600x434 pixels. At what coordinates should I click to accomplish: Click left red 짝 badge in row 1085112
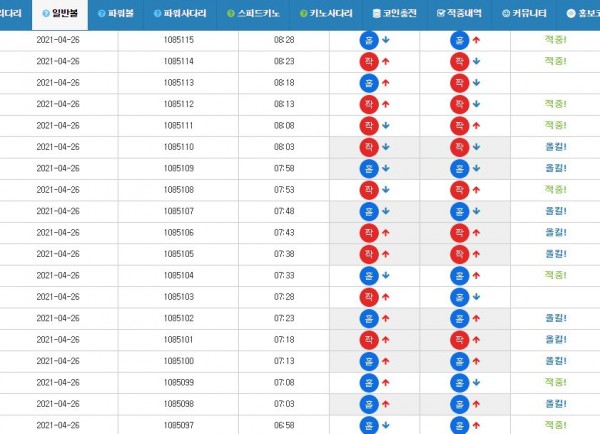[369, 104]
